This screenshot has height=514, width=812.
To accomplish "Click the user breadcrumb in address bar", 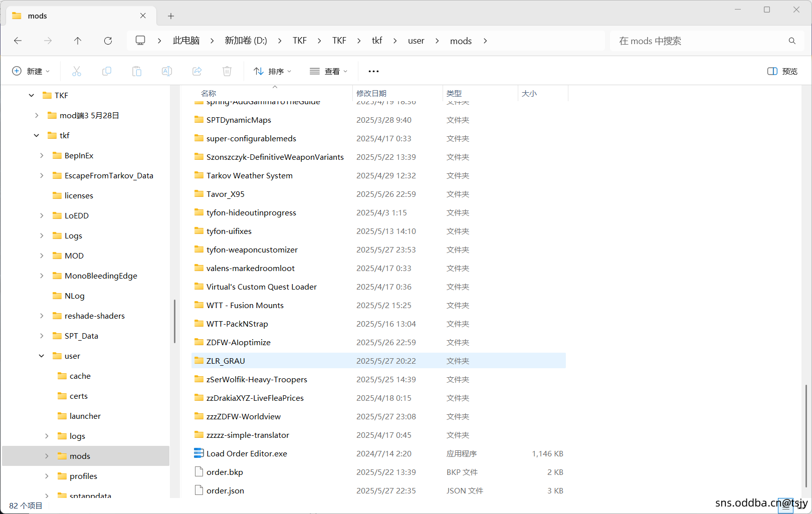I will click(x=416, y=41).
